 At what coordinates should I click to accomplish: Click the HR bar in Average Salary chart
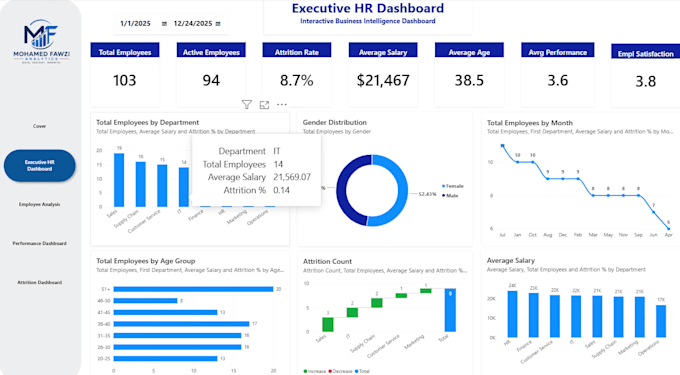coord(512,314)
